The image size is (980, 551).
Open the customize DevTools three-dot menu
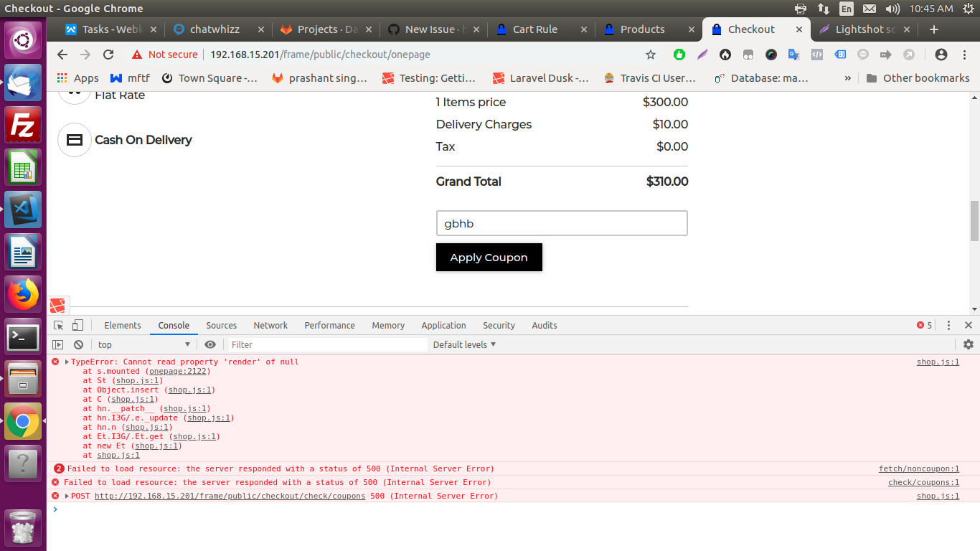tap(948, 325)
